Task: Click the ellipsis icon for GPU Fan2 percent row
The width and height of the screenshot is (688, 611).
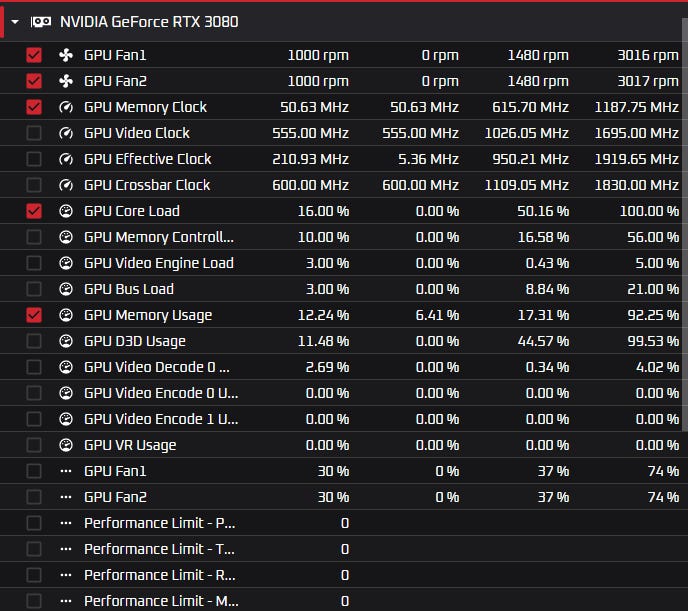Action: coord(66,497)
